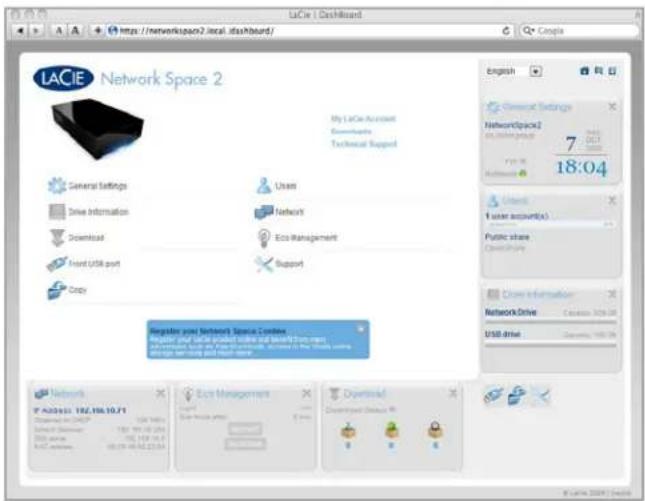Click the minimized Copy widget icon
The height and width of the screenshot is (501, 645).
tap(517, 396)
